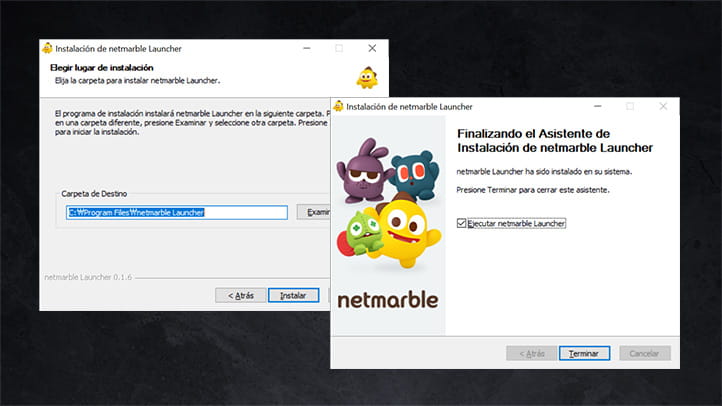Close the back installation window

(x=372, y=48)
